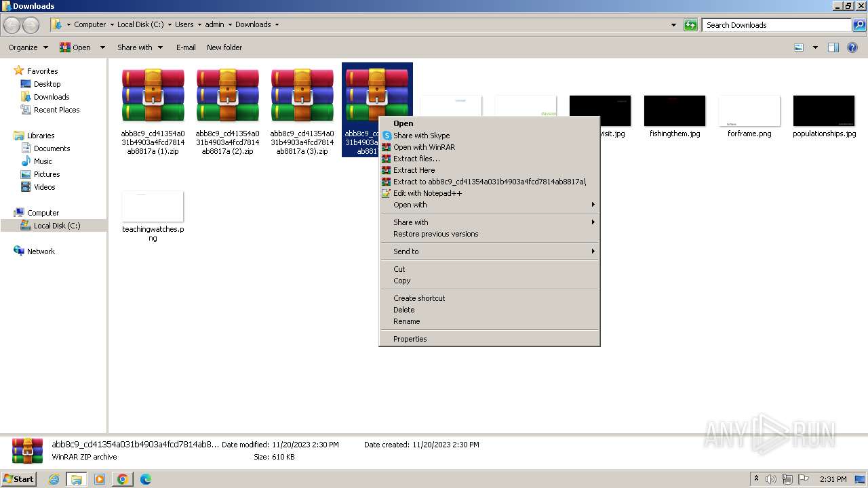Choose Rename in the context menu
This screenshot has height=488, width=868.
(x=490, y=321)
